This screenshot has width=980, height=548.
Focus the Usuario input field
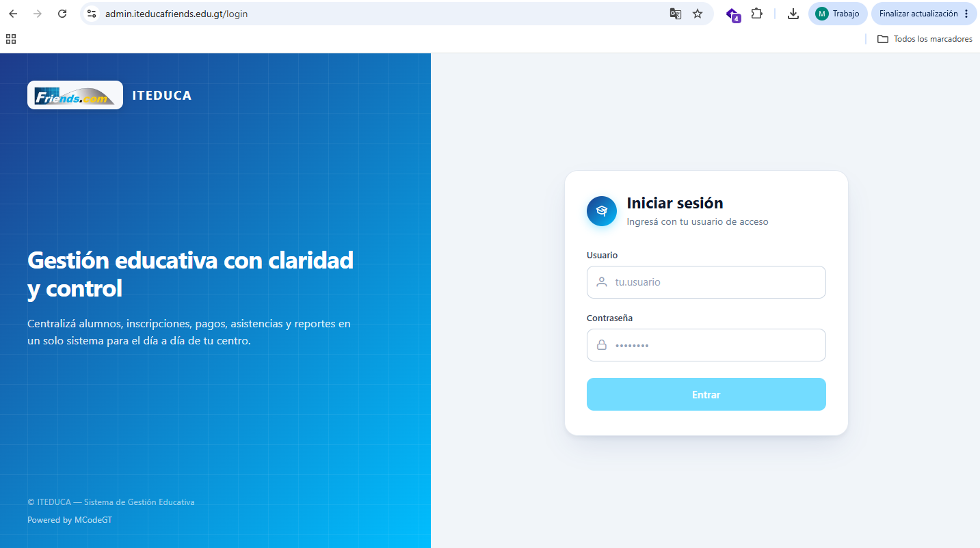coord(706,282)
